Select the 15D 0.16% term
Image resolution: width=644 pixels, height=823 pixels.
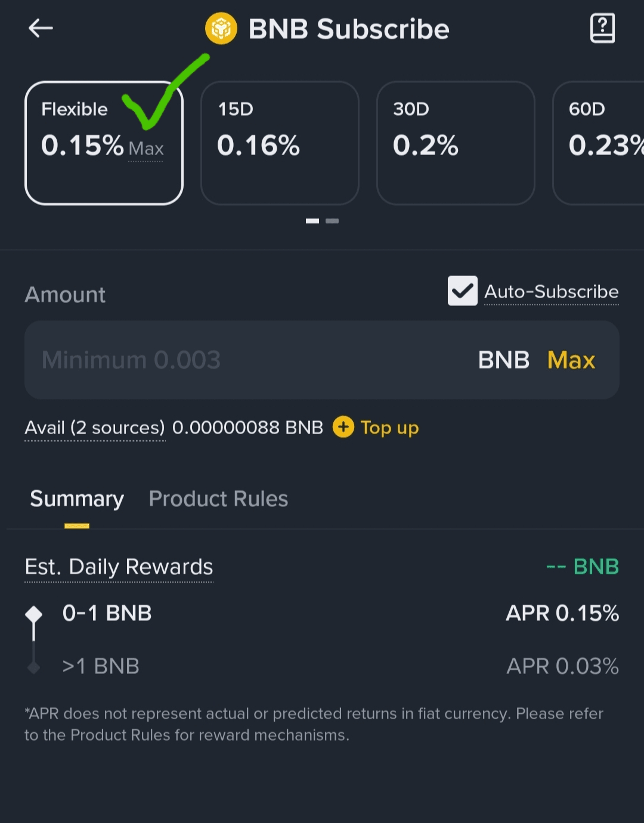[280, 143]
